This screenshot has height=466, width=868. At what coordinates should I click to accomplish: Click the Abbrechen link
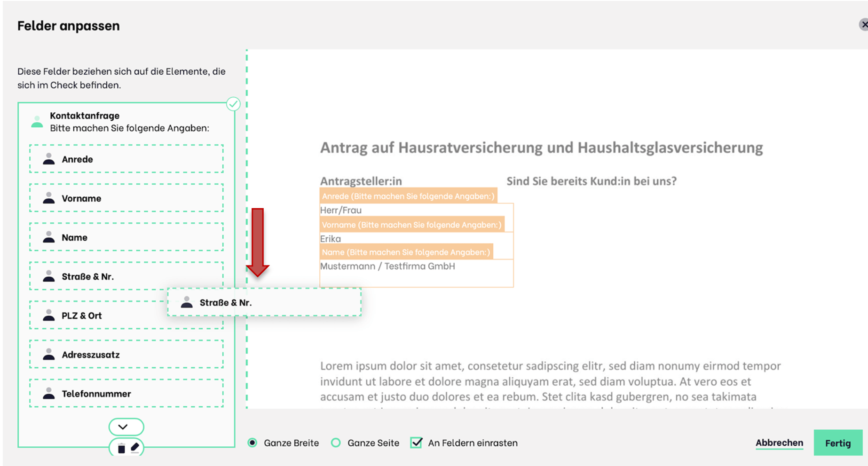(779, 443)
